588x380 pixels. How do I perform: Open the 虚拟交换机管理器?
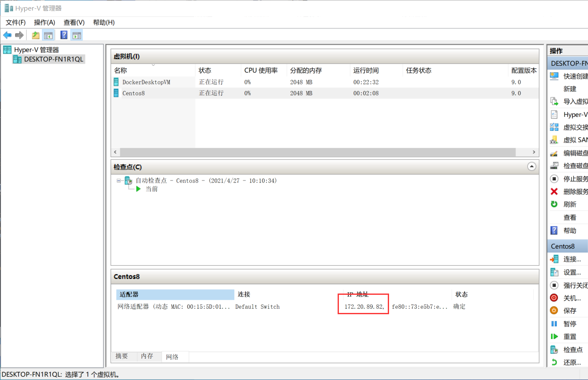[x=554, y=127]
